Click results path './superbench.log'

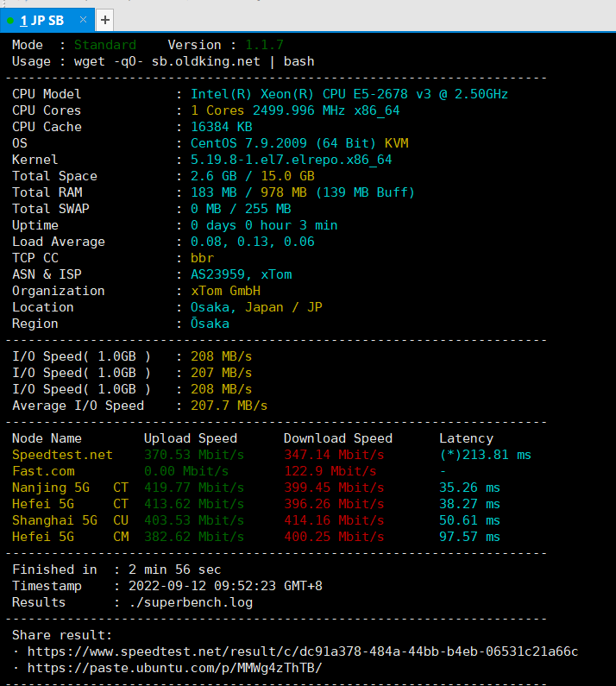pos(191,602)
